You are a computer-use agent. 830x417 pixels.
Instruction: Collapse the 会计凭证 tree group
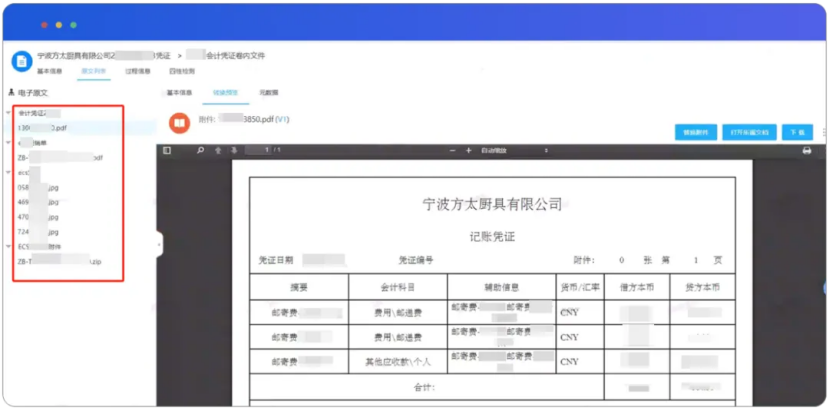[8, 113]
